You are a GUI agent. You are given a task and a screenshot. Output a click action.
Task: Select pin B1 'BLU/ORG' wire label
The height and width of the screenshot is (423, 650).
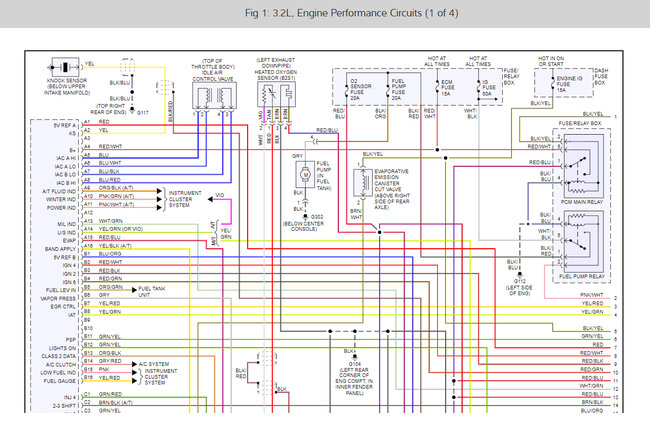[x=110, y=254]
